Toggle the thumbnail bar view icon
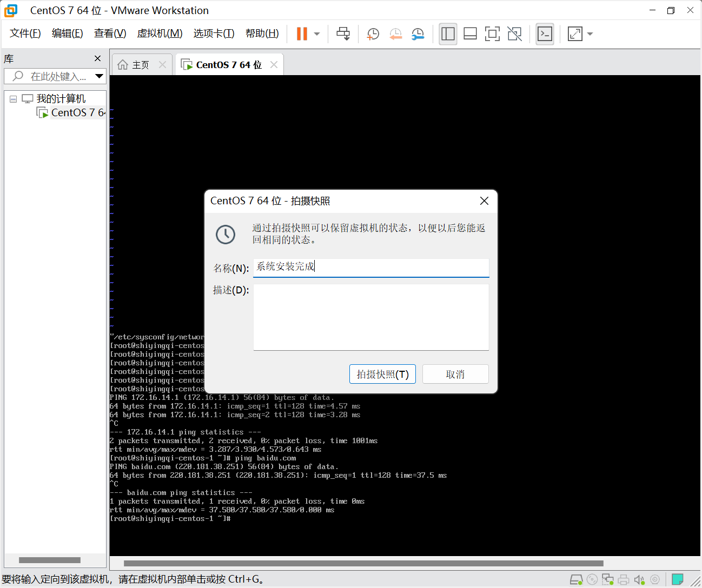This screenshot has height=588, width=702. (470, 34)
